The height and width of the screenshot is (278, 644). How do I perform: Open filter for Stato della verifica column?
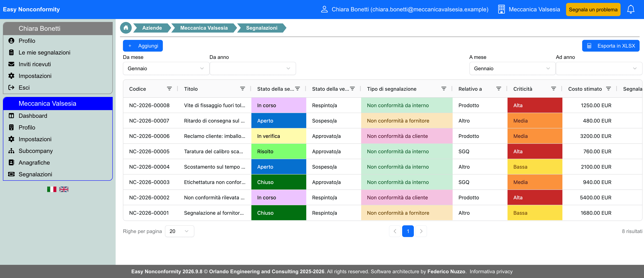point(352,89)
